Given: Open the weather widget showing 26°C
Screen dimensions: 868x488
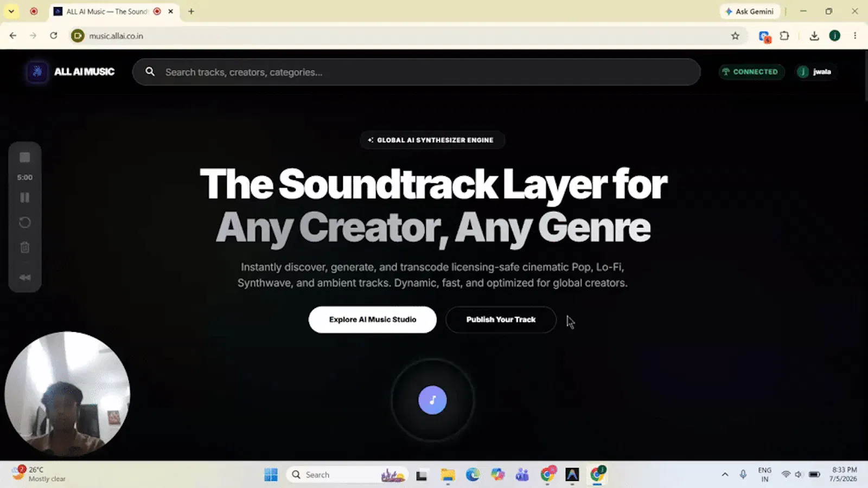Looking at the screenshot, I should (39, 474).
